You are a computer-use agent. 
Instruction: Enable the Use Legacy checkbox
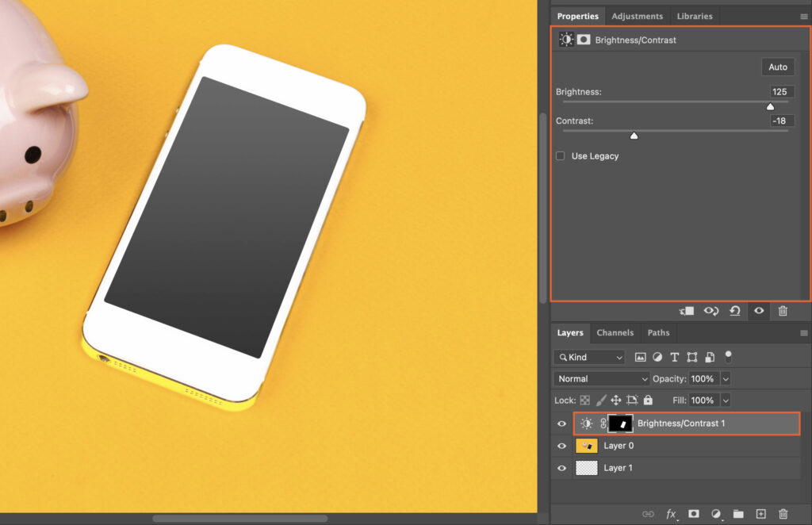point(561,155)
